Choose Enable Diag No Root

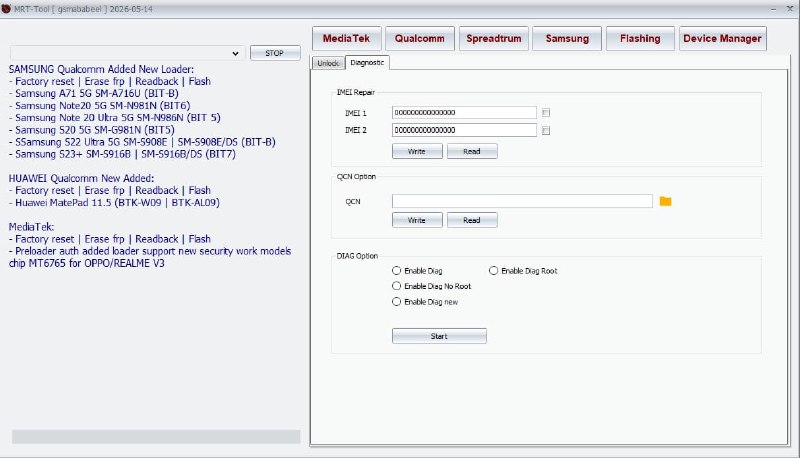click(432, 286)
